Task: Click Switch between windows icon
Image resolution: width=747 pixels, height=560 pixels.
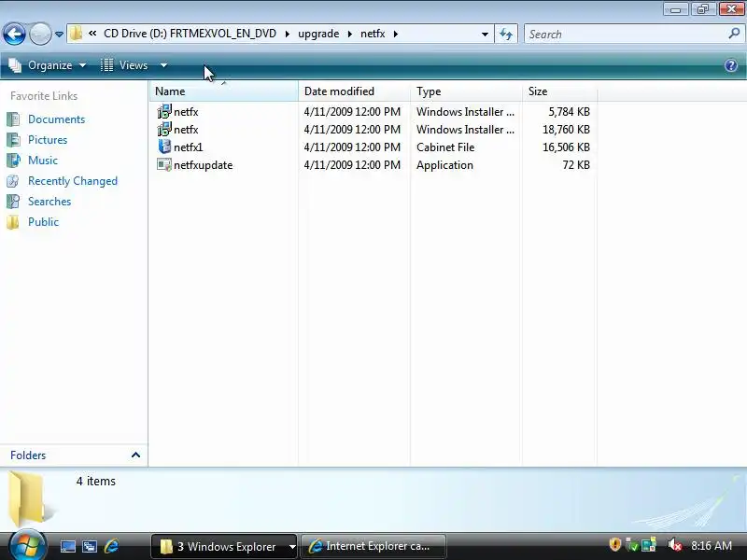Action: pos(90,546)
